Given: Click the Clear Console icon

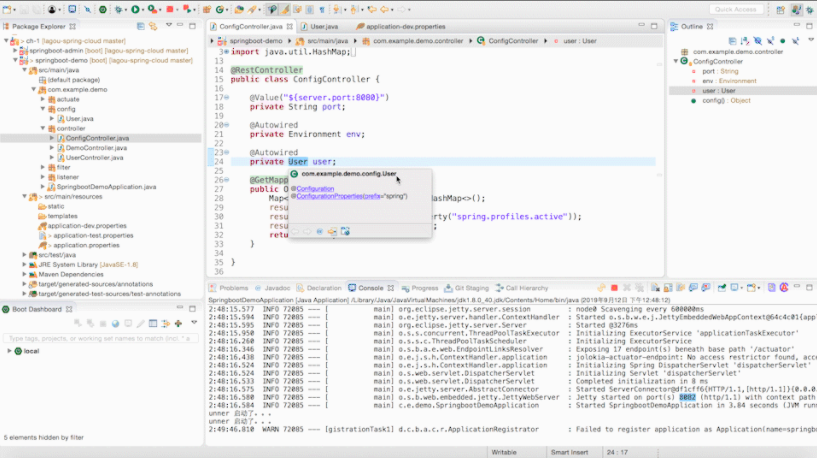Looking at the screenshot, I should [655, 288].
